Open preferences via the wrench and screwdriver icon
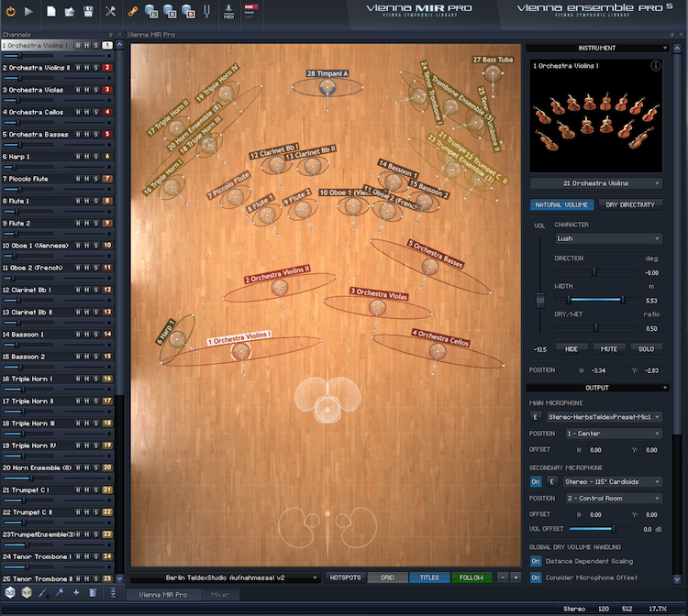This screenshot has height=616, width=688. pyautogui.click(x=111, y=11)
